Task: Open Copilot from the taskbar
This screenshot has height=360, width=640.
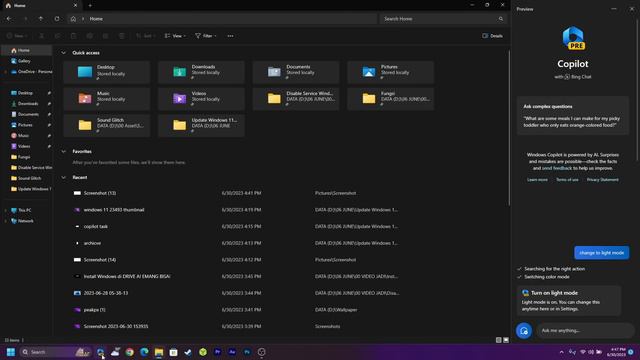Action: tap(100, 352)
